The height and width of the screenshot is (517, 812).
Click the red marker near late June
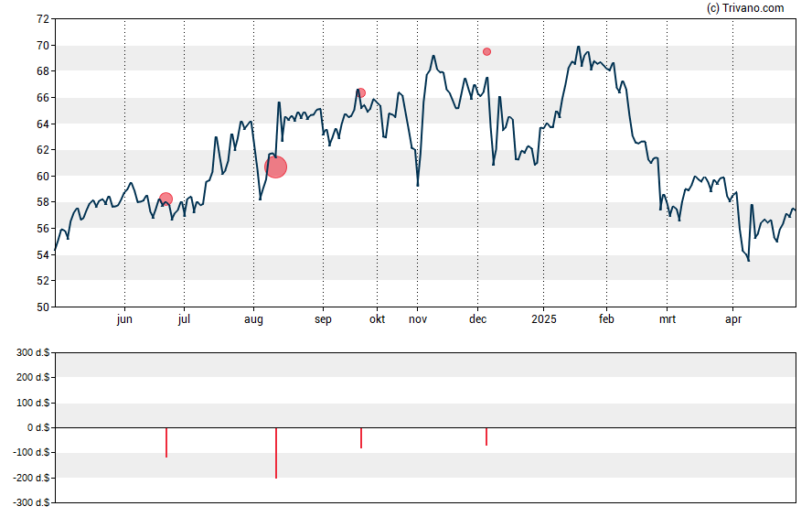166,199
